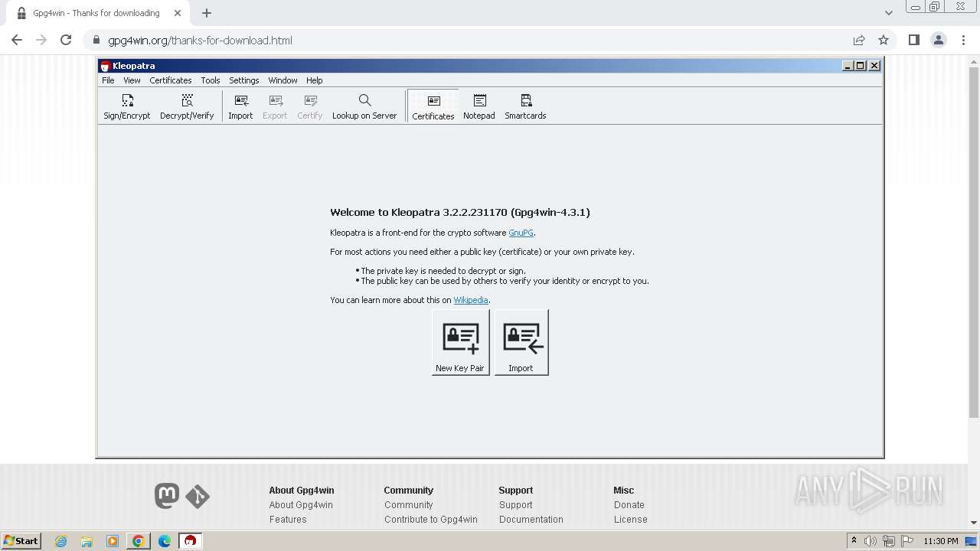This screenshot has height=551, width=980.
Task: Open Documentation footer link
Action: click(x=531, y=520)
